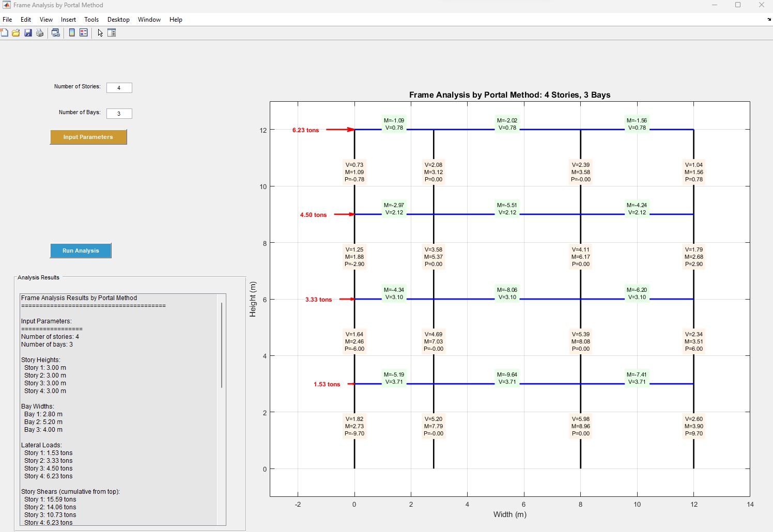Insert a legend using the toolbar icon
773x532 pixels.
84,33
